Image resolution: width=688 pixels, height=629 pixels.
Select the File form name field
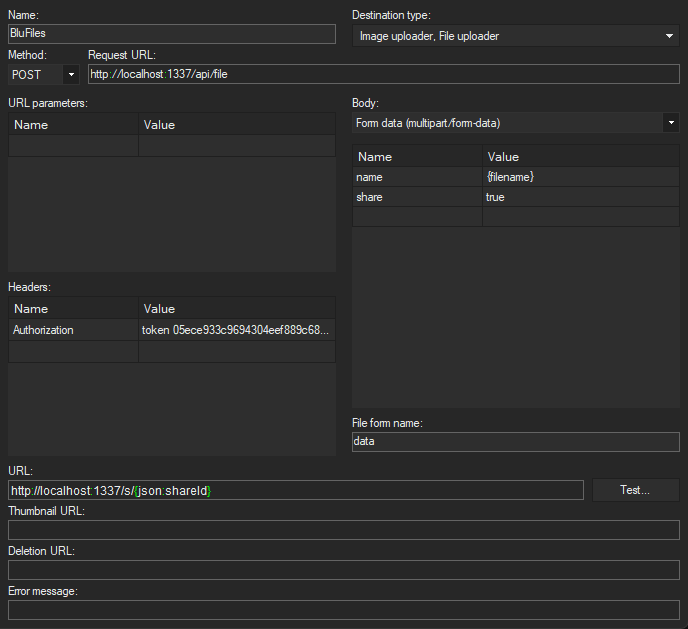(515, 441)
